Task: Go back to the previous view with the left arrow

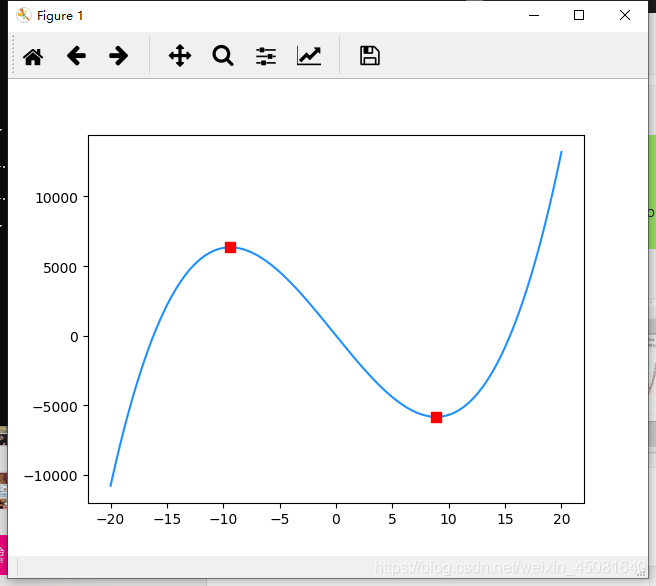Action: (76, 56)
